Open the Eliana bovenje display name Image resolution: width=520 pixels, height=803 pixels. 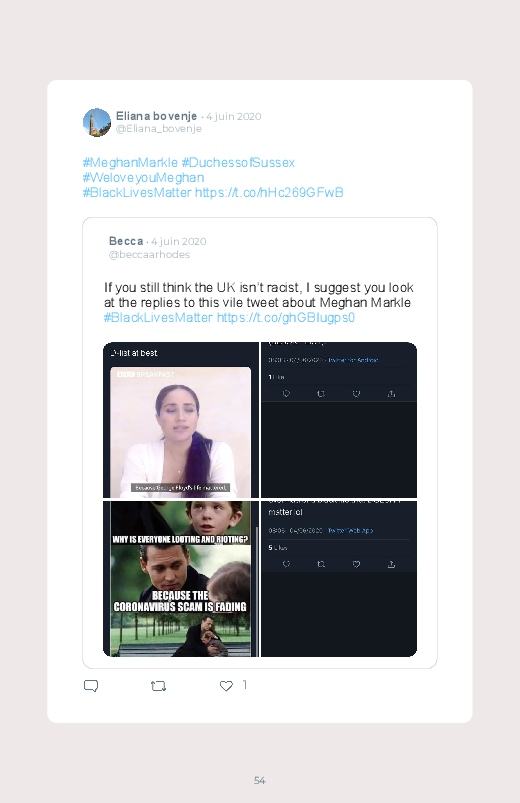tap(156, 116)
